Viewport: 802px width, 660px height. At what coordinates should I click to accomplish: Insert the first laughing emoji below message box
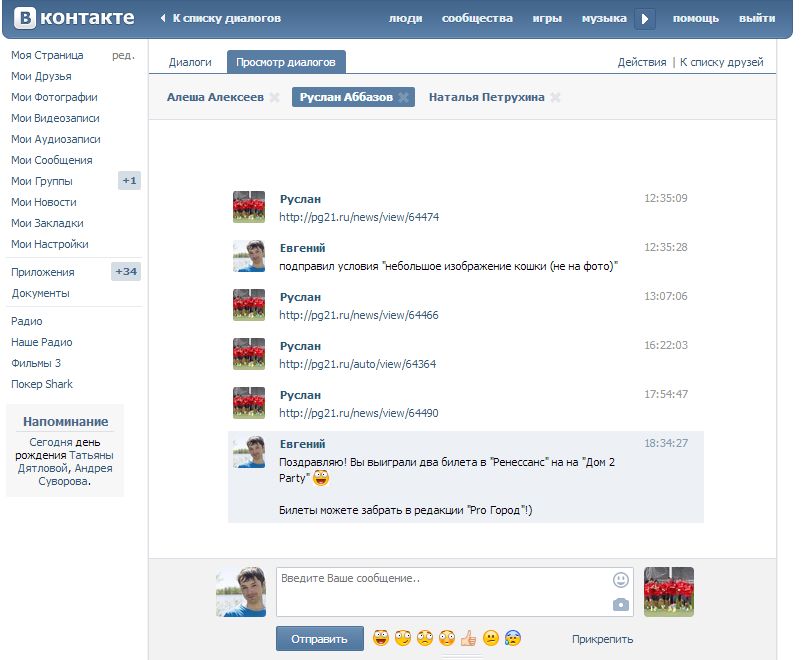[x=381, y=638]
